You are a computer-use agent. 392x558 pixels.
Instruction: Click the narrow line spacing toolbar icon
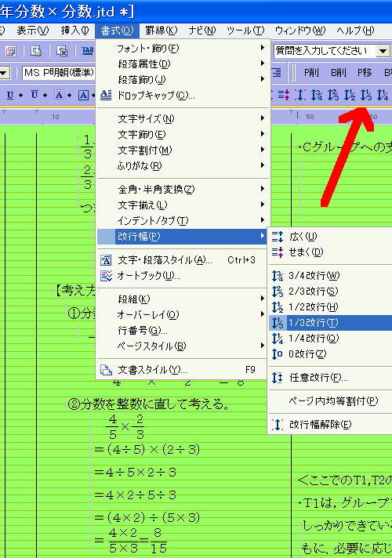[x=284, y=95]
